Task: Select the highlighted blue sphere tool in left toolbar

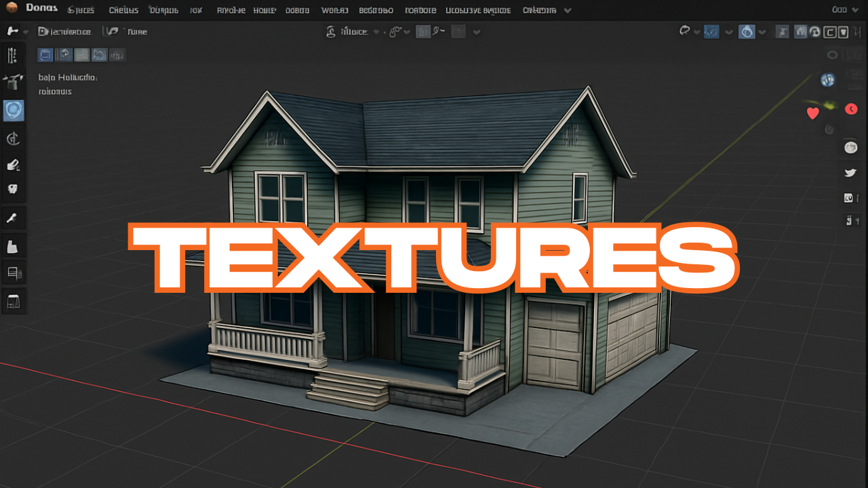Action: tap(14, 110)
